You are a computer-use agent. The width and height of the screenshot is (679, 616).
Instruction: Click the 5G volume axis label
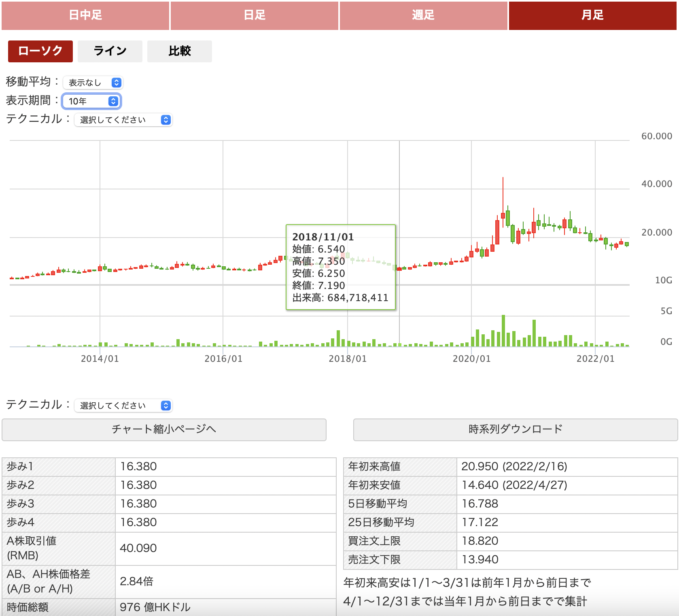666,311
